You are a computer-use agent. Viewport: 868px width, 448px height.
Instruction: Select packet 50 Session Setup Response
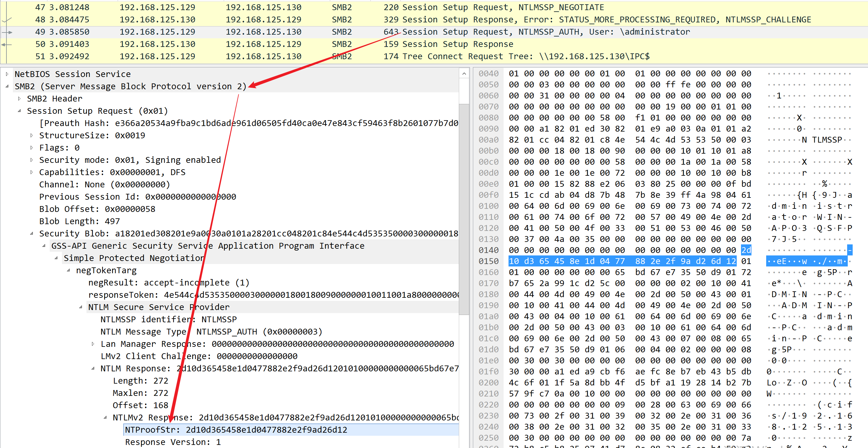tap(434, 44)
